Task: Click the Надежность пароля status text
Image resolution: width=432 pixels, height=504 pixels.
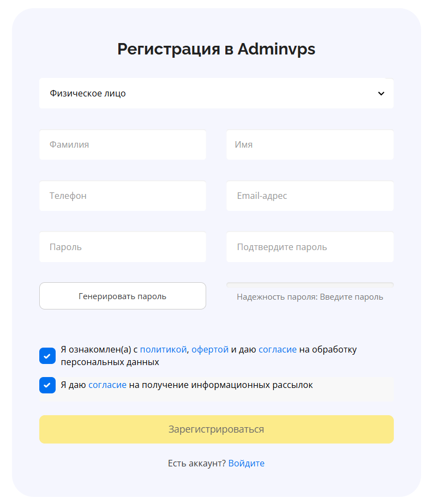Action: 310,297
